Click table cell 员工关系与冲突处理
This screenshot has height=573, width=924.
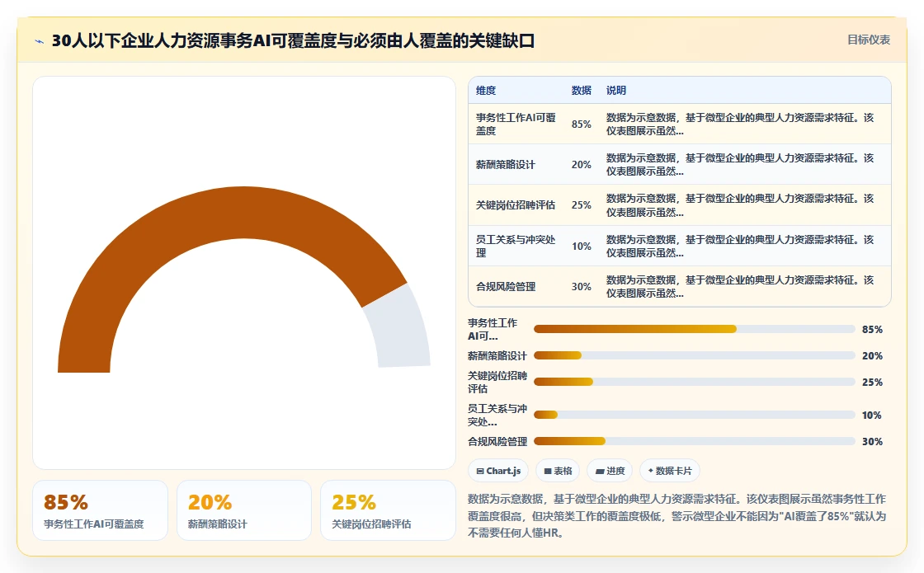516,247
